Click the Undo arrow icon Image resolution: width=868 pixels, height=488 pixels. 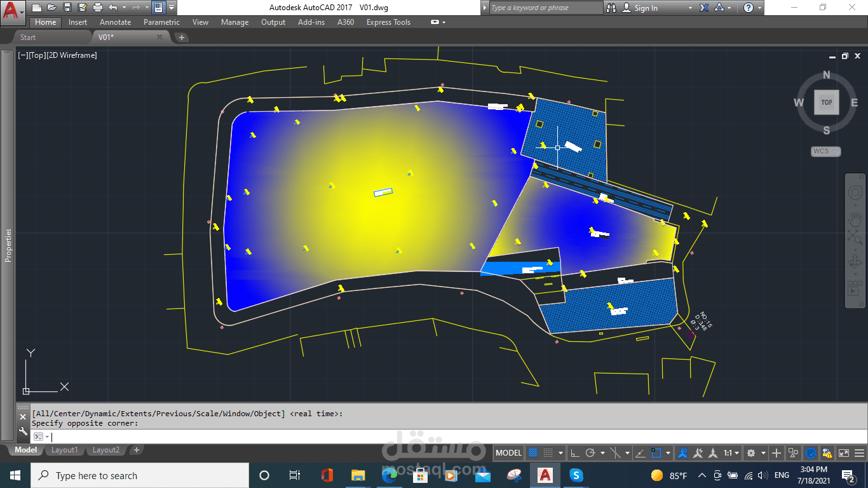point(113,8)
